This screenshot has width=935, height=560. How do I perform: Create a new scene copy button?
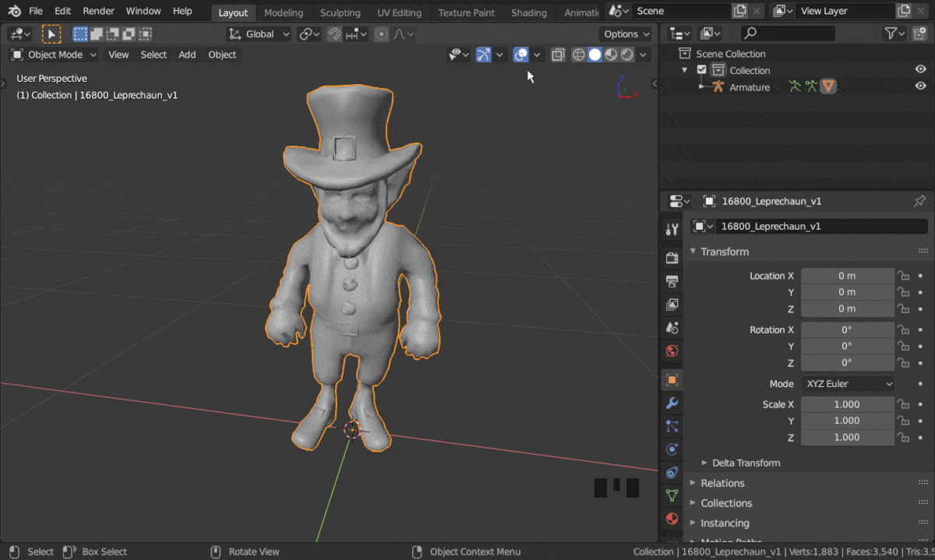coord(739,11)
